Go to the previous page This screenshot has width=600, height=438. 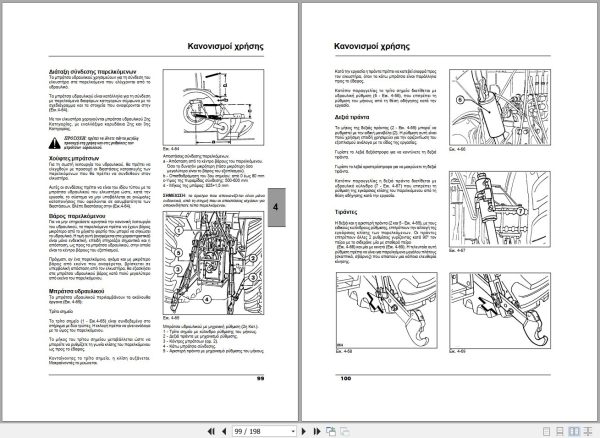pyautogui.click(x=224, y=431)
